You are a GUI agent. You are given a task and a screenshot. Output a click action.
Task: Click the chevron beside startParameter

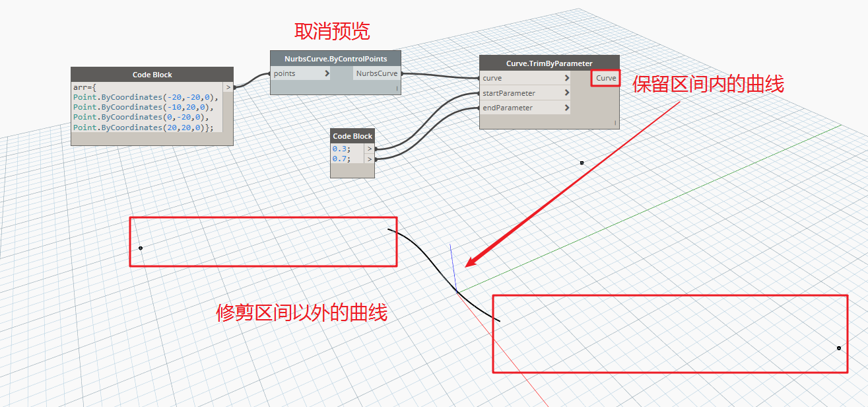[566, 93]
